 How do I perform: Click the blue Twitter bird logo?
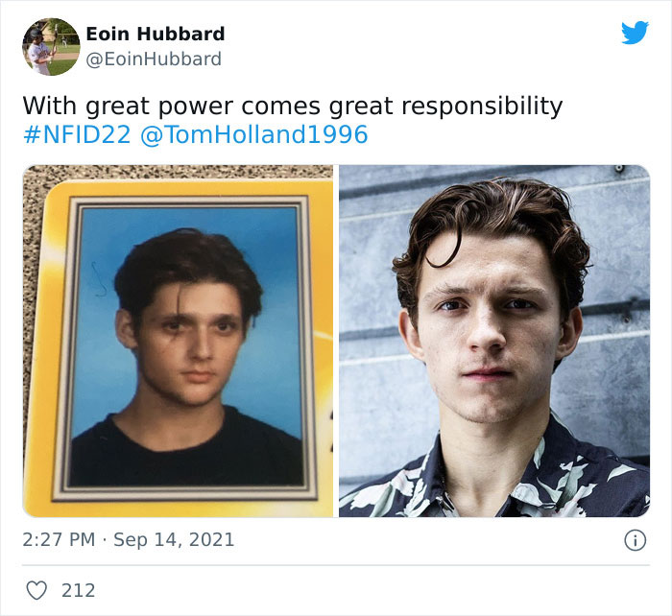pos(635,32)
